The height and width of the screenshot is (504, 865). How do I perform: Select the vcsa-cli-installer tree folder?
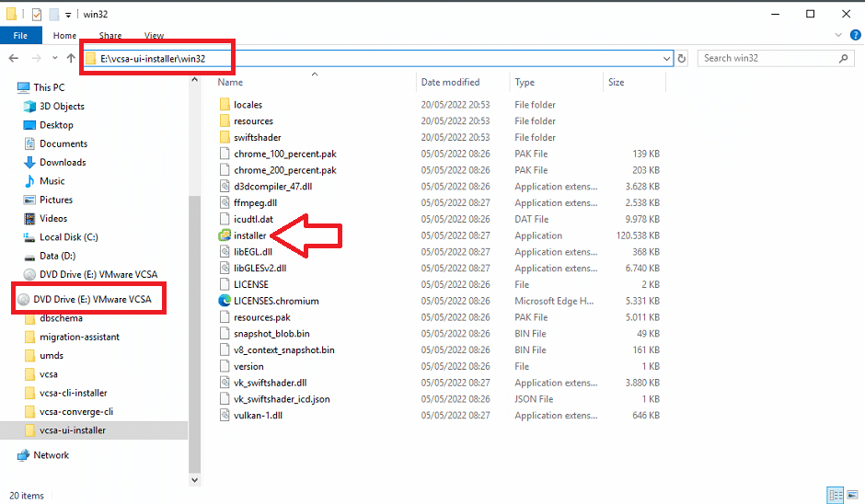pos(74,393)
